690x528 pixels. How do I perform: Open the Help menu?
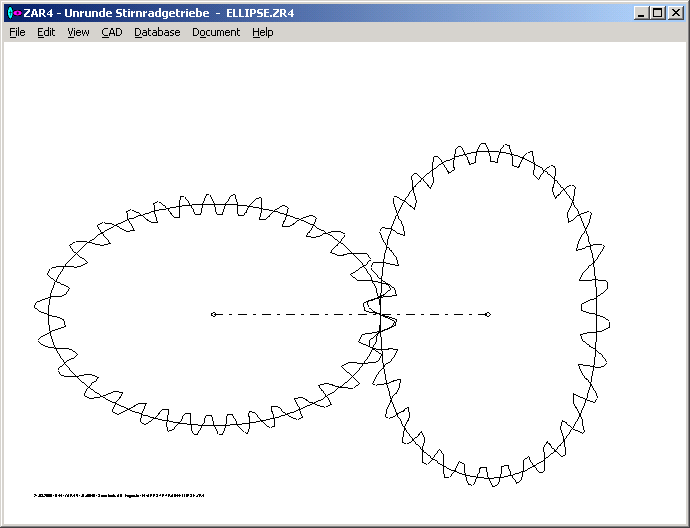tap(262, 32)
